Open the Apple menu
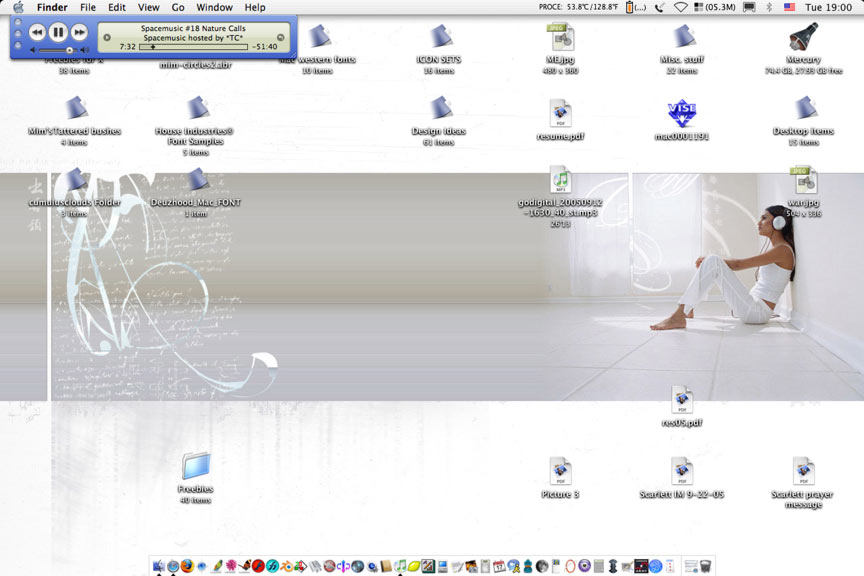This screenshot has height=576, width=864. pyautogui.click(x=18, y=7)
